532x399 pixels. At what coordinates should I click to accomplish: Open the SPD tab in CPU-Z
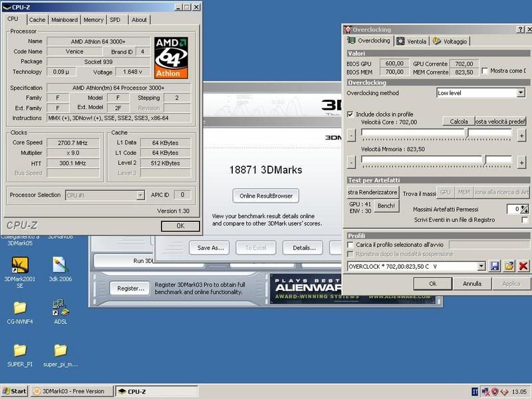point(115,20)
